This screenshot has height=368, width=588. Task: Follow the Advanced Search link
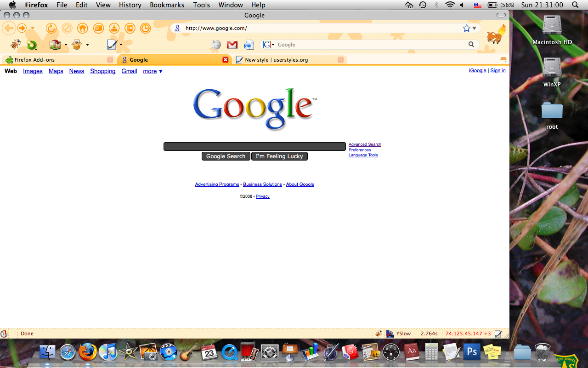click(365, 144)
